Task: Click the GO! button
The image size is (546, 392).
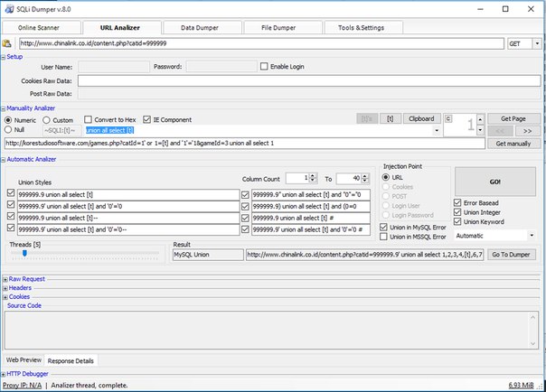Action: [495, 182]
